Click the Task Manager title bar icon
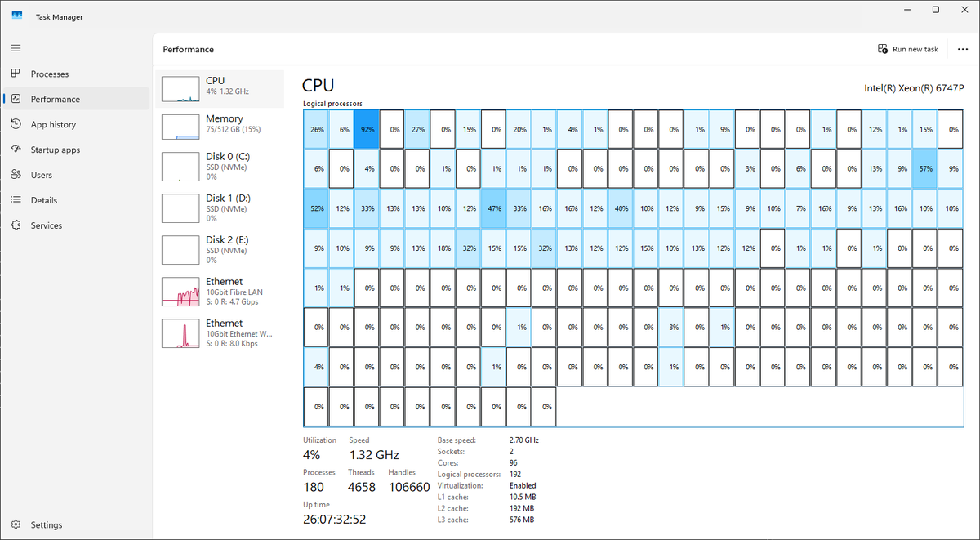980x540 pixels. click(x=16, y=16)
